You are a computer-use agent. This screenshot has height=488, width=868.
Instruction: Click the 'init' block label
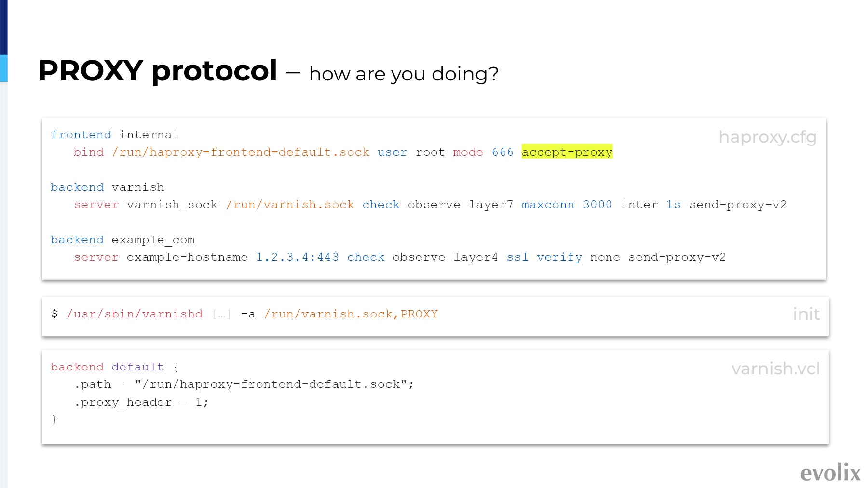point(806,314)
